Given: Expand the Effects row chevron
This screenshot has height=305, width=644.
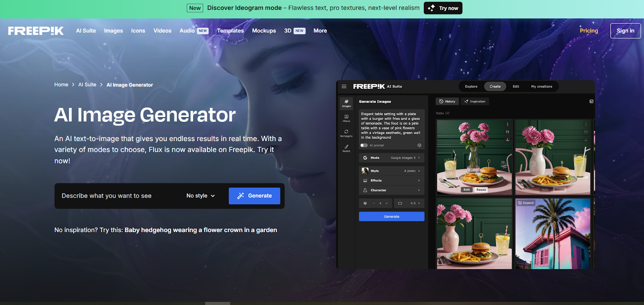Looking at the screenshot, I should 419,181.
